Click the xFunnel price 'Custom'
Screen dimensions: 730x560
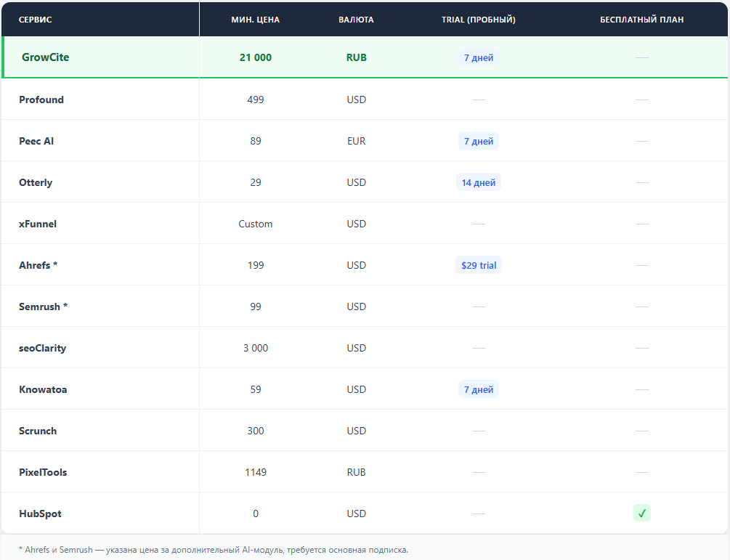point(256,224)
